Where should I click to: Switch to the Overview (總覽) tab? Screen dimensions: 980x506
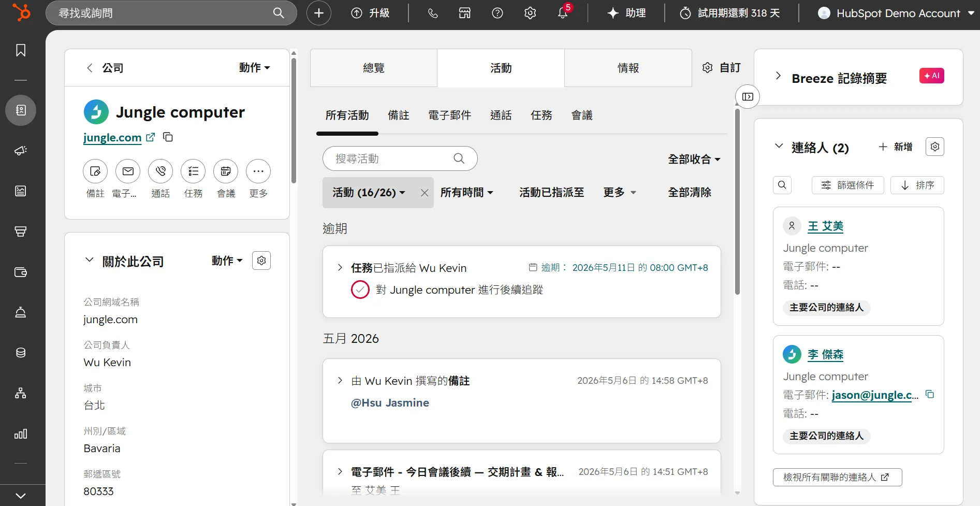click(x=374, y=68)
